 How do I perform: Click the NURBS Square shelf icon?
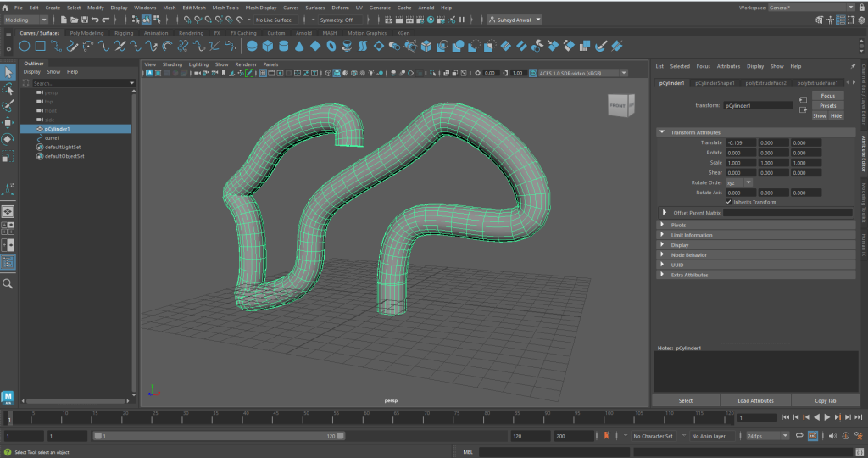pyautogui.click(x=41, y=46)
